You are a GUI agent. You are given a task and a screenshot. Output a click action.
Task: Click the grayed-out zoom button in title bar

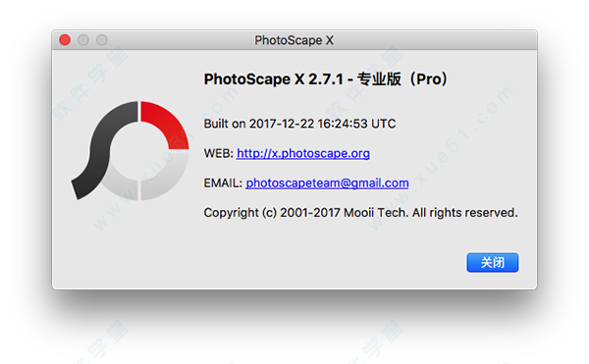coord(102,40)
